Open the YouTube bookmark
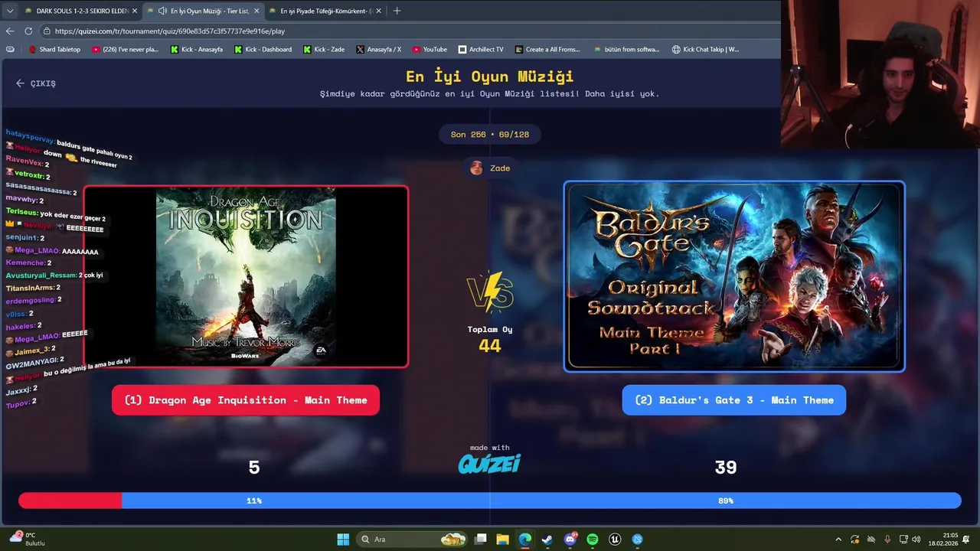 (x=430, y=49)
